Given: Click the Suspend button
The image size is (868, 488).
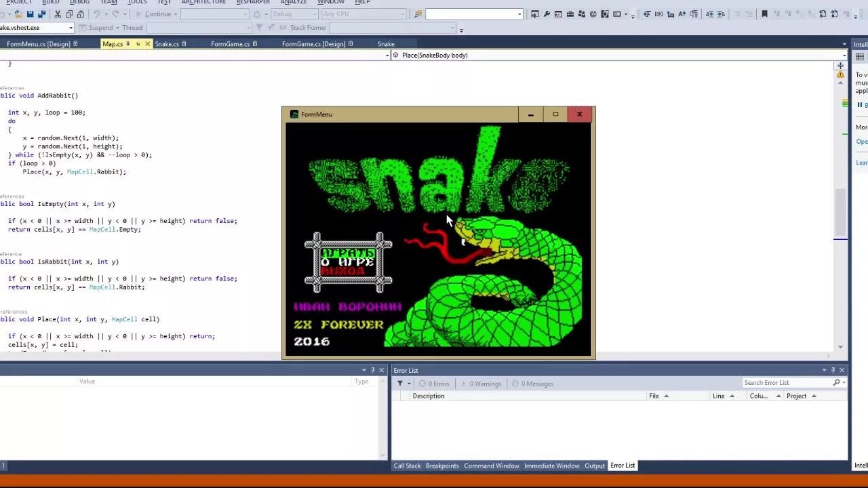Looking at the screenshot, I should click(96, 28).
